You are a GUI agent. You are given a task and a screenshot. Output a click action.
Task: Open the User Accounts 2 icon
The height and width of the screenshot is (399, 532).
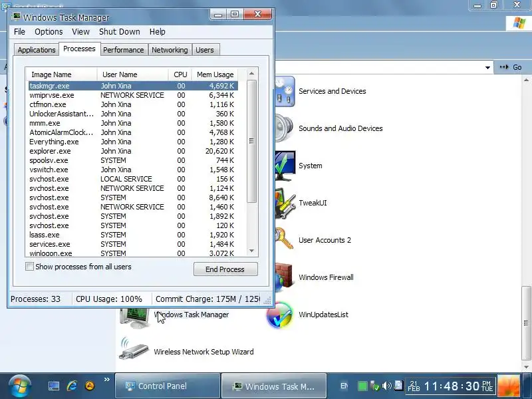tap(285, 240)
